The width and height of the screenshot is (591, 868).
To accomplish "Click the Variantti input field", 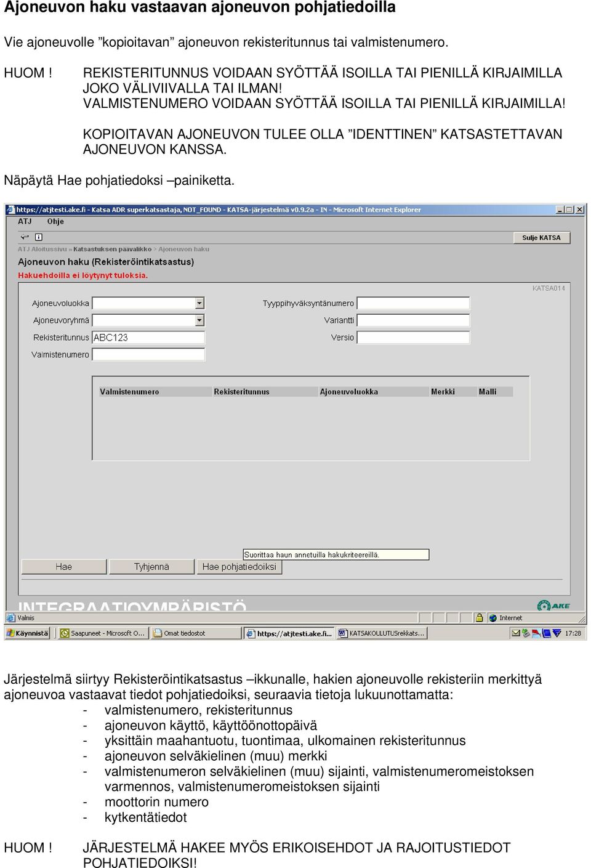I will (414, 320).
